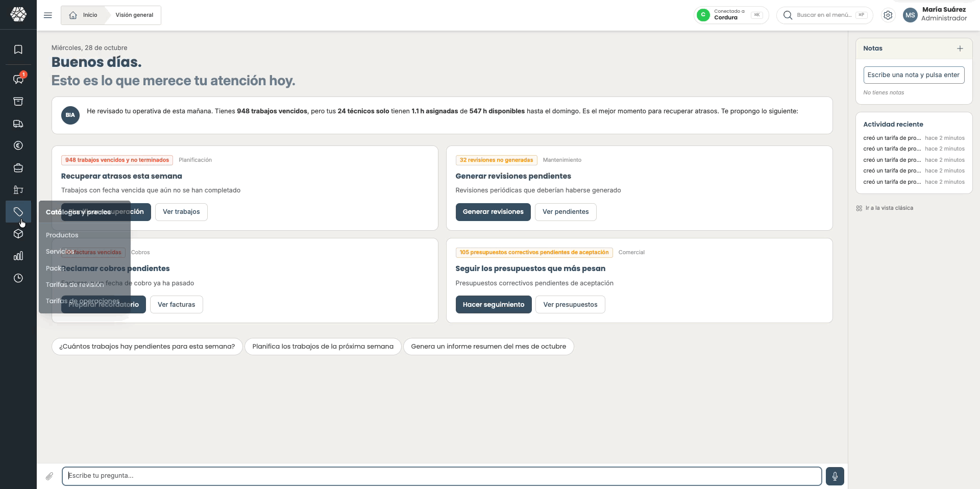Open the euro coin sidebar icon

coord(18,145)
